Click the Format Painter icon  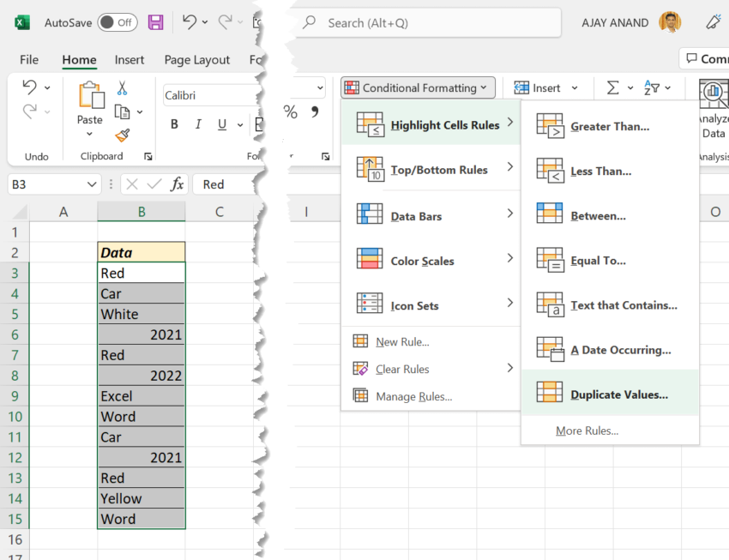[124, 135]
